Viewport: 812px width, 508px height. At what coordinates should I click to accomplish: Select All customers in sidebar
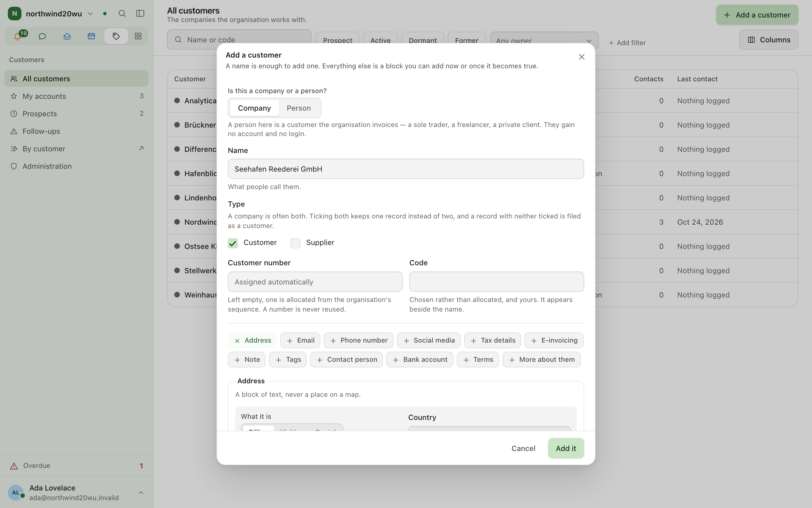pos(76,79)
